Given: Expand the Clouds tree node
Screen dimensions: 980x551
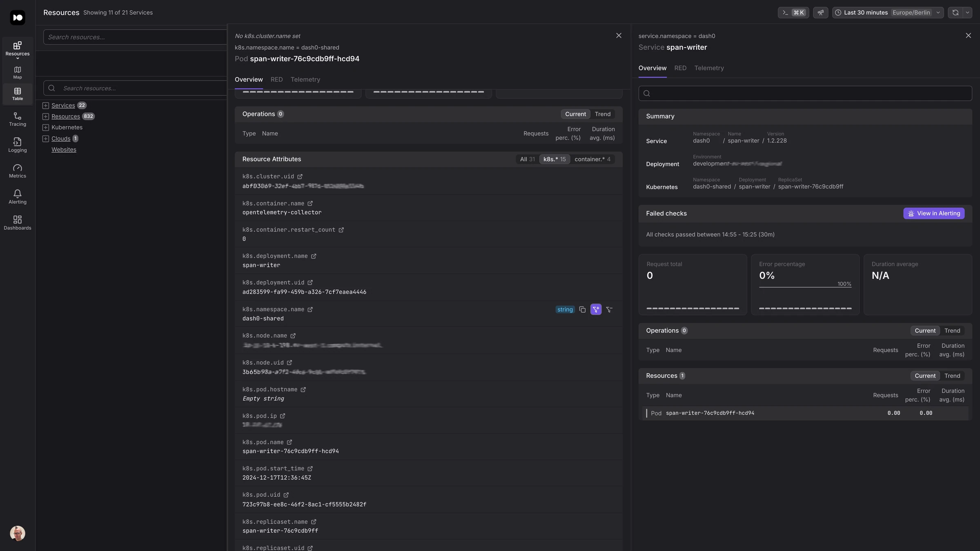Looking at the screenshot, I should tap(46, 139).
